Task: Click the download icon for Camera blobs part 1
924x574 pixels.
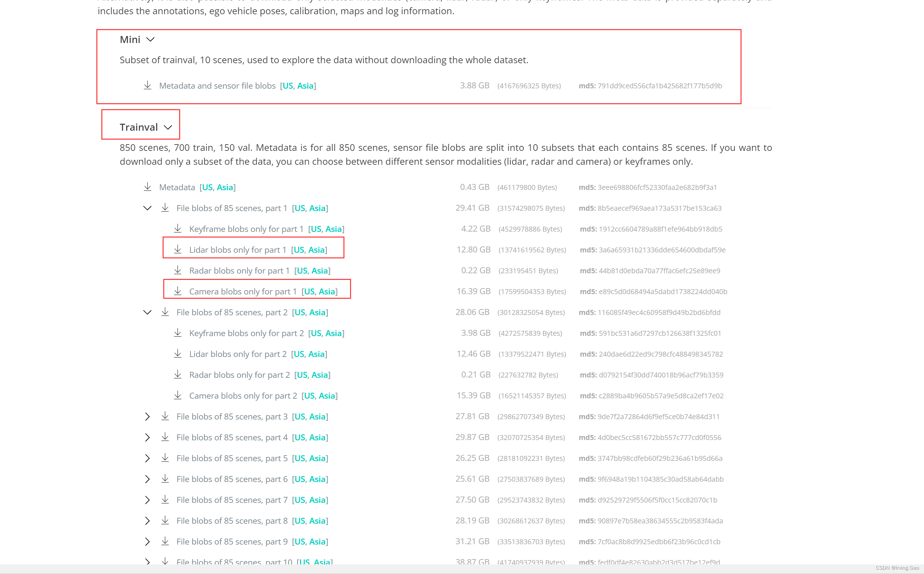Action: [x=178, y=291]
